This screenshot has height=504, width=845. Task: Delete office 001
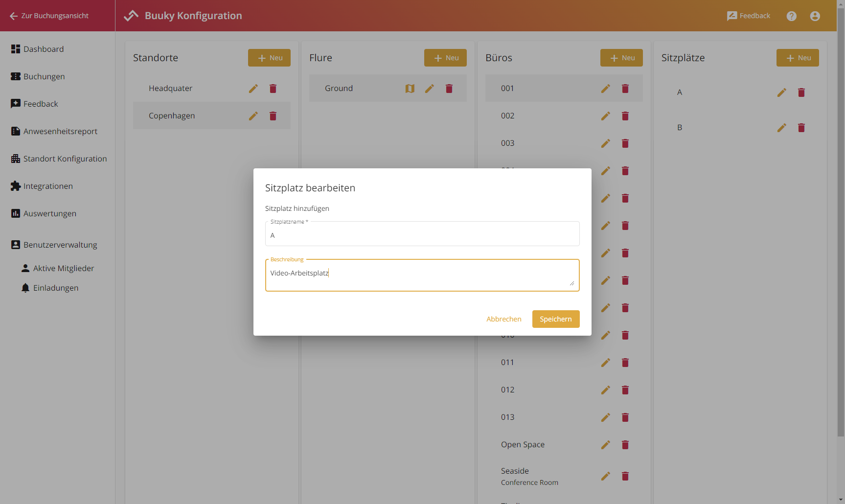coord(625,89)
